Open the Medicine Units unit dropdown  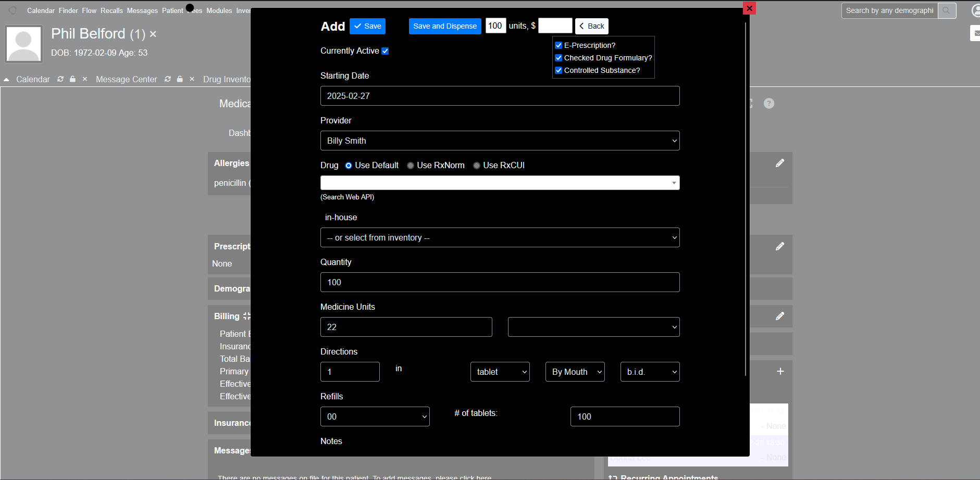pyautogui.click(x=594, y=327)
